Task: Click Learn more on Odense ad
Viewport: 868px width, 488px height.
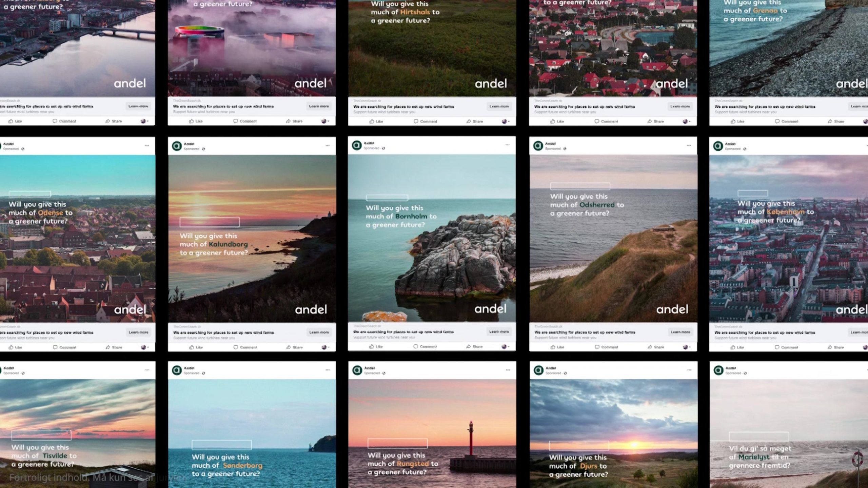Action: coord(138,332)
